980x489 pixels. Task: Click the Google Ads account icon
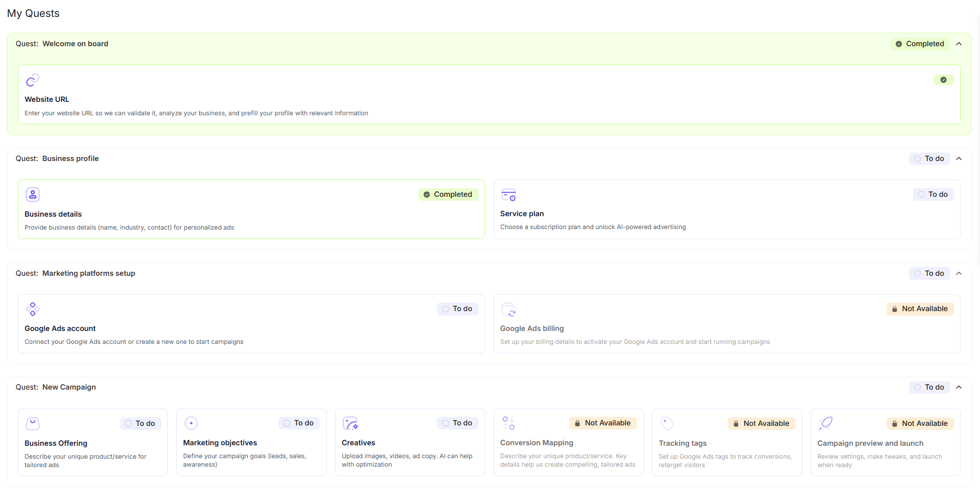pyautogui.click(x=32, y=309)
